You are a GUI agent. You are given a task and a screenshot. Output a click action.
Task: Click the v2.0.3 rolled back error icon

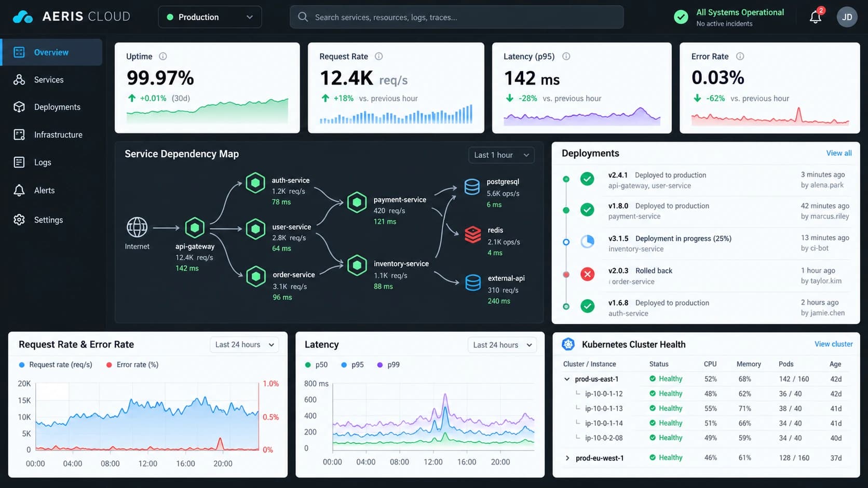[587, 274]
